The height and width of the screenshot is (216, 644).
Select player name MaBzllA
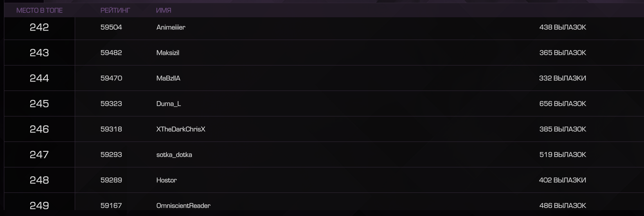coord(168,78)
